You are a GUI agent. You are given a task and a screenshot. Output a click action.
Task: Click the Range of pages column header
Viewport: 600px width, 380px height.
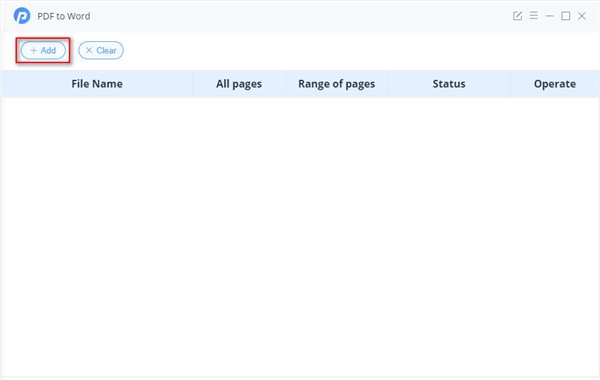tap(336, 84)
